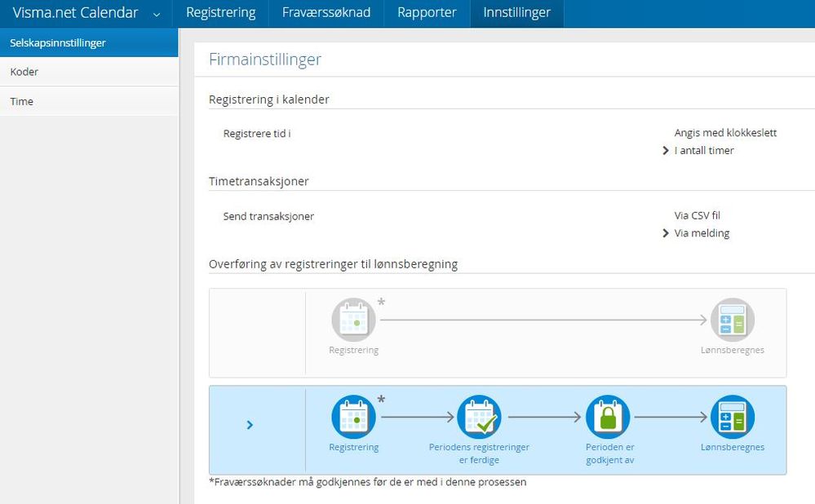Select 'Via CSV fil' for sending transactions
This screenshot has height=504, width=815.
click(697, 215)
